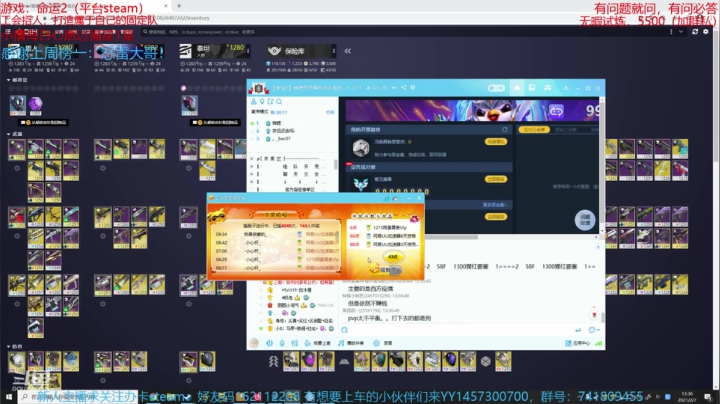Click the microphone icon in YY bottom bar
The height and width of the screenshot is (404, 720).
282,343
